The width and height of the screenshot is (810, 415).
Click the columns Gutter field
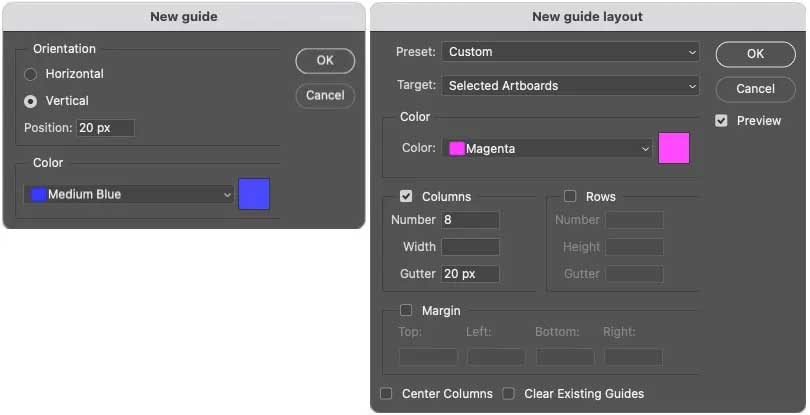(470, 274)
